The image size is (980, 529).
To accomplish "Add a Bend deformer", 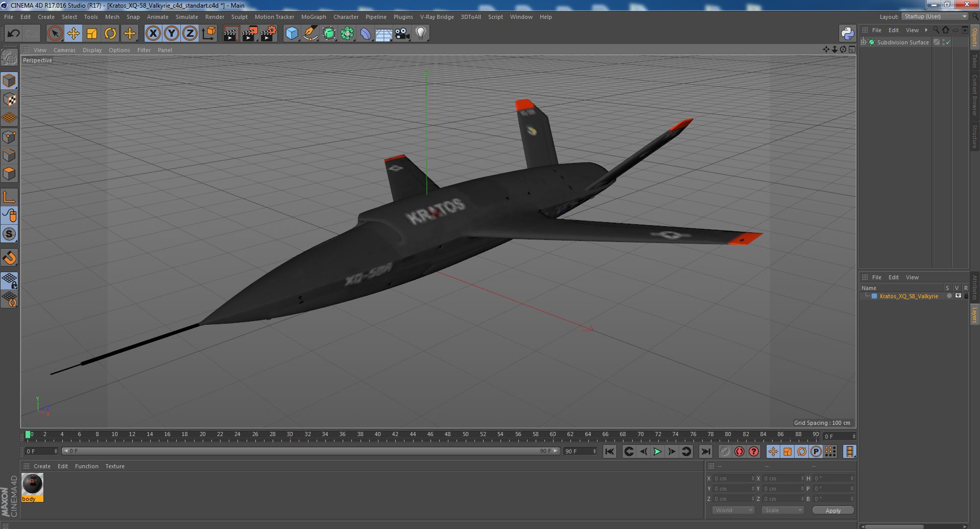I will [366, 34].
